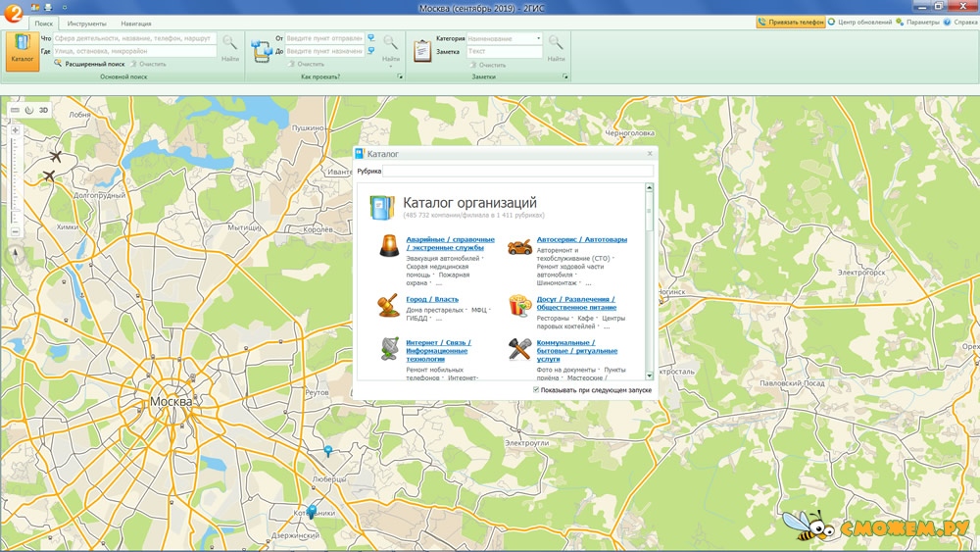Click Очистить in Как проехать group

[306, 64]
